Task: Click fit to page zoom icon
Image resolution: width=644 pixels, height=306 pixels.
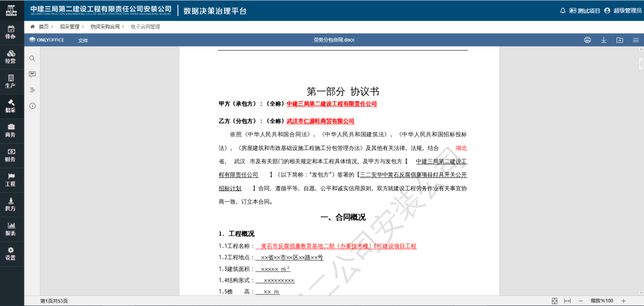Action: point(555,301)
